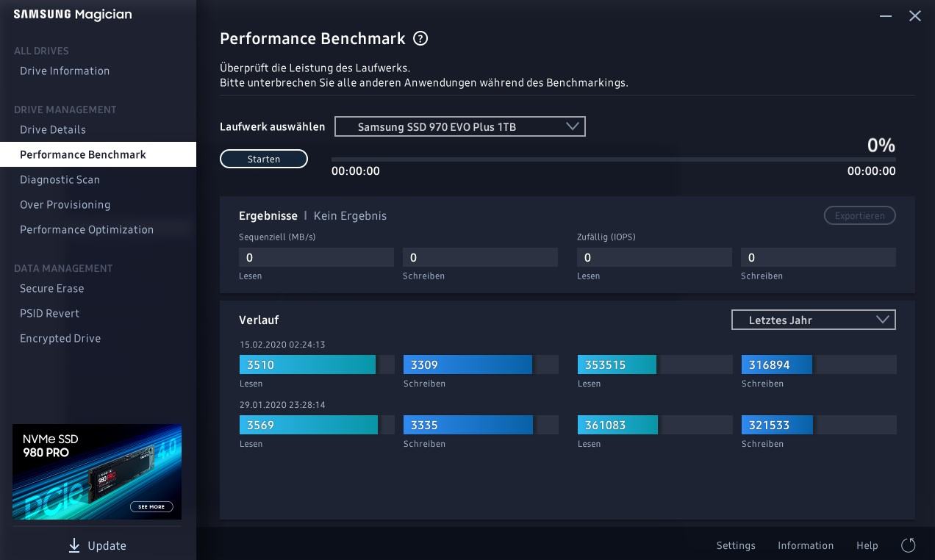935x560 pixels.
Task: Click the 321533 random write bar
Action: point(819,425)
